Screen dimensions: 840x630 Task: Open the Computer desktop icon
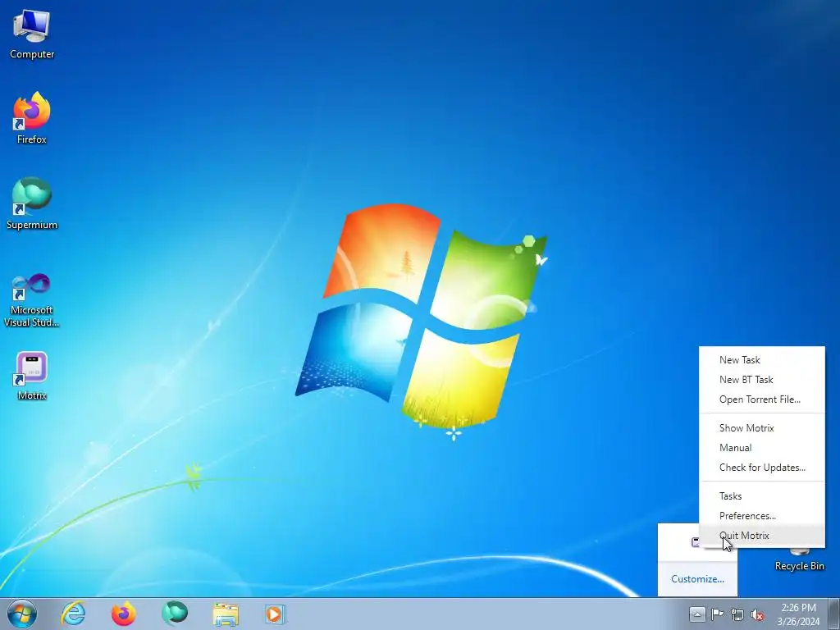tap(32, 34)
